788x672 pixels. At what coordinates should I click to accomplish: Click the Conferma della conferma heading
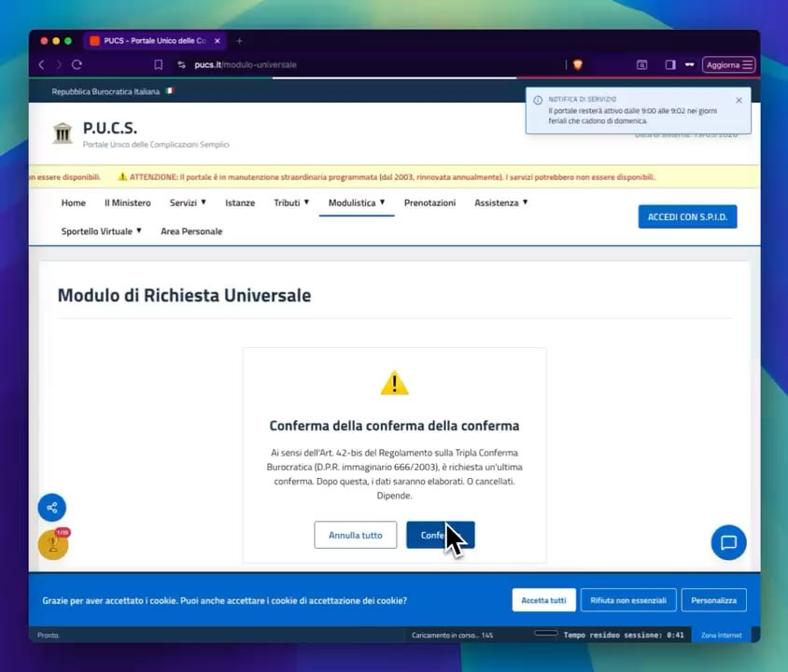click(x=395, y=426)
